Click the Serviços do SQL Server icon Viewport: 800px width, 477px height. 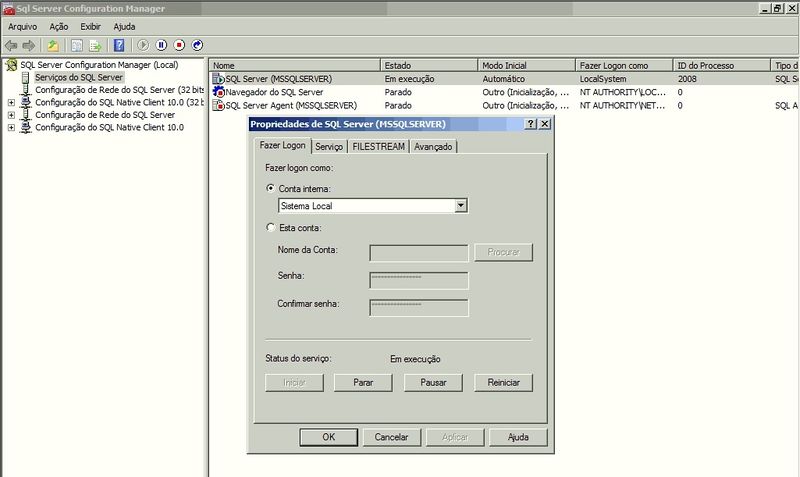[x=26, y=78]
